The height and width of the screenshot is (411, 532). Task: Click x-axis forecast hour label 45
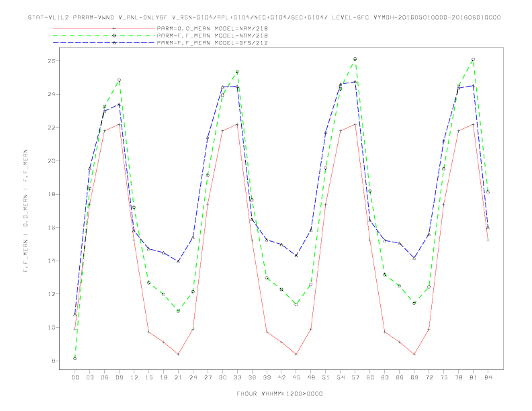[296, 377]
